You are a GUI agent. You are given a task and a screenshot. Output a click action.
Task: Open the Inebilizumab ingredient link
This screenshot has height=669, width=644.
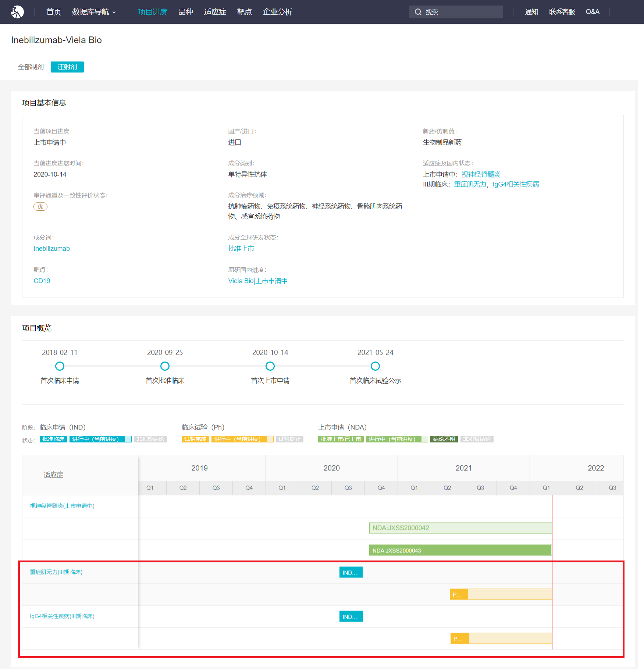click(51, 249)
